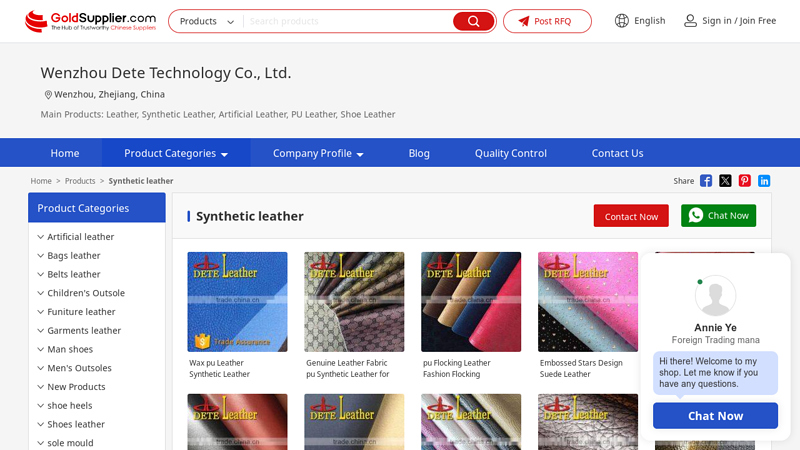Screen dimensions: 800x450
Task: Open the shoe heels category
Action: tap(70, 406)
